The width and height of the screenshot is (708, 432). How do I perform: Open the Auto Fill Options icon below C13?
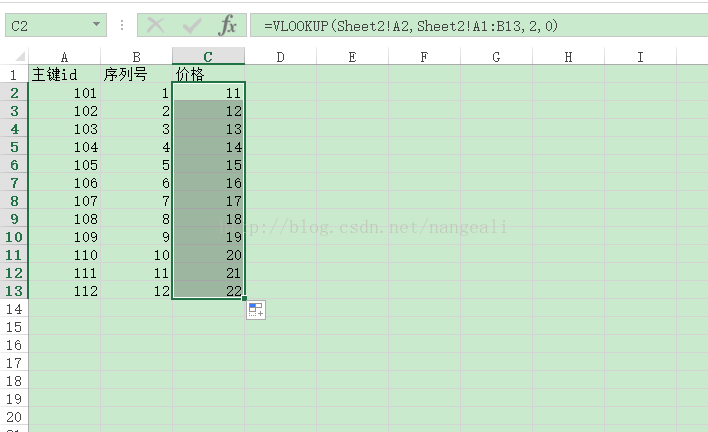point(256,310)
